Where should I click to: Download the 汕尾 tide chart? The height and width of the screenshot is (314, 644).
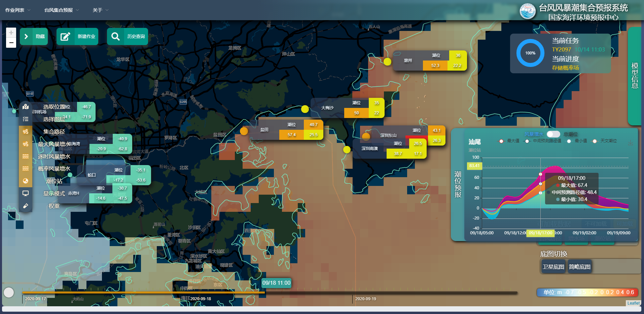(x=631, y=143)
